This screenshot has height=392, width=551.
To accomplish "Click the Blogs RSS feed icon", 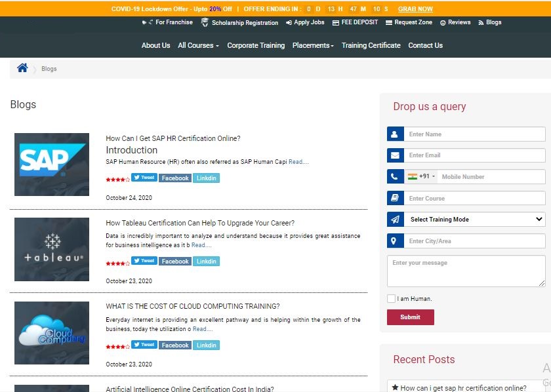I will pyautogui.click(x=481, y=23).
